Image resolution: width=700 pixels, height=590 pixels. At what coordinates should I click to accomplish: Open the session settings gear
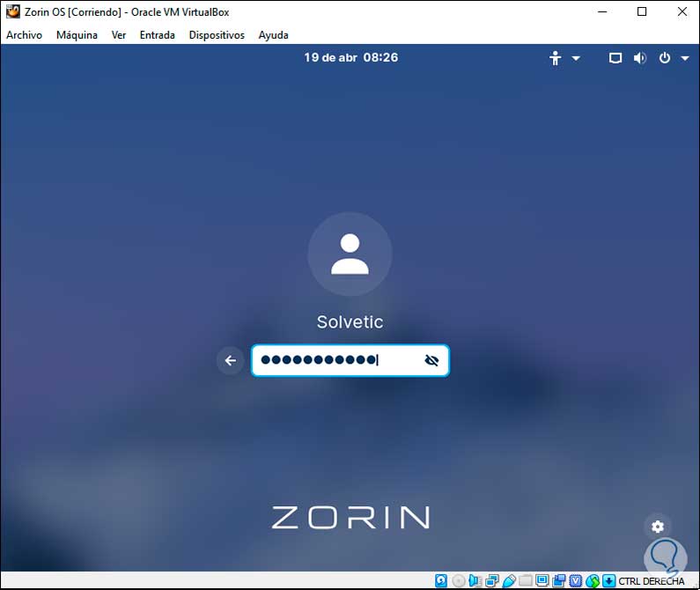coord(657,527)
